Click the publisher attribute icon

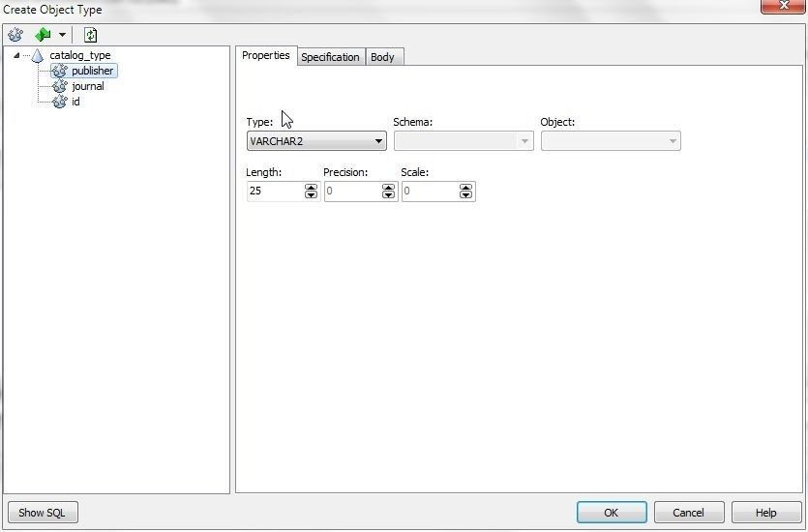click(60, 71)
